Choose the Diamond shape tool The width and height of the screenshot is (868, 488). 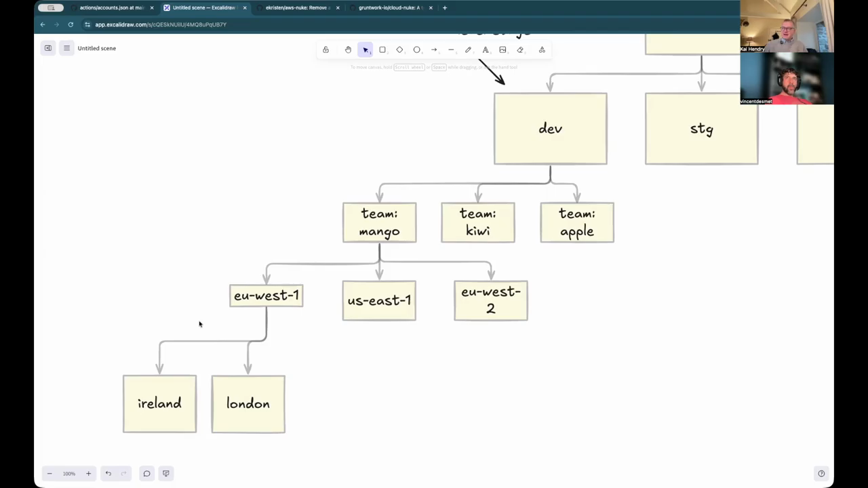(399, 49)
